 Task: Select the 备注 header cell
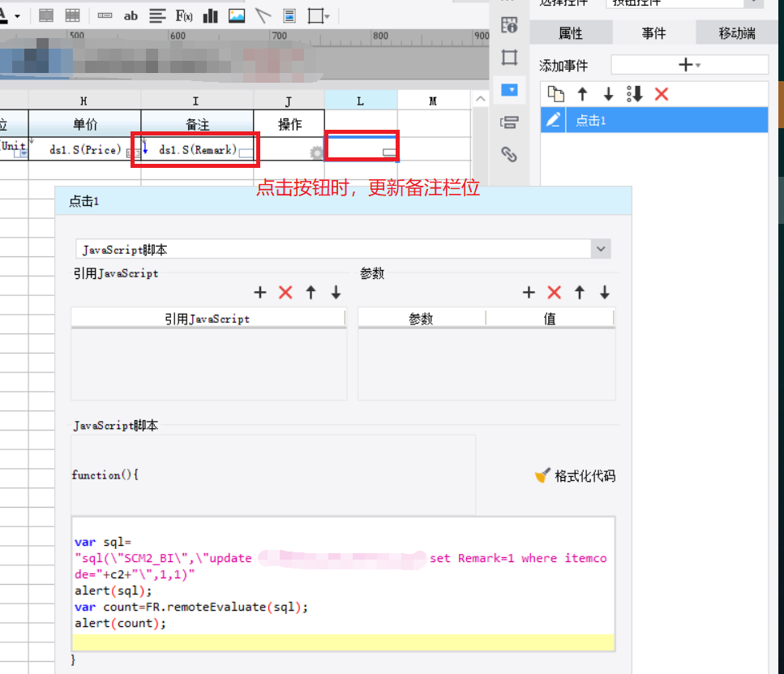(x=197, y=123)
